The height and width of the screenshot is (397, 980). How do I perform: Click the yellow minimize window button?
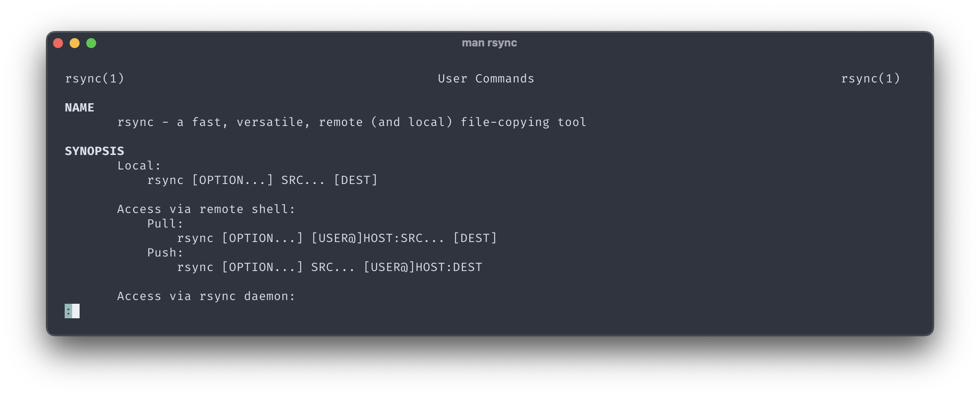click(75, 43)
